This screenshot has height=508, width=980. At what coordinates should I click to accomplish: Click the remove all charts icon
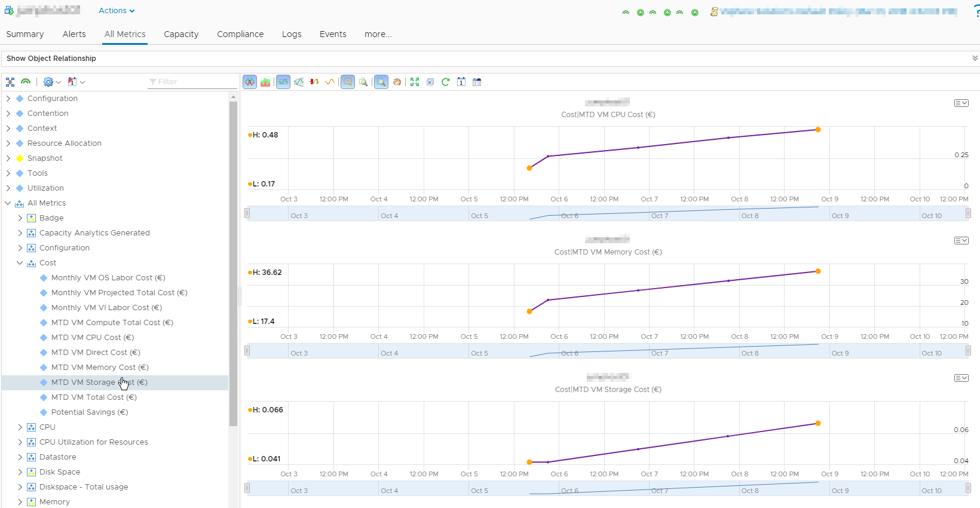click(430, 82)
